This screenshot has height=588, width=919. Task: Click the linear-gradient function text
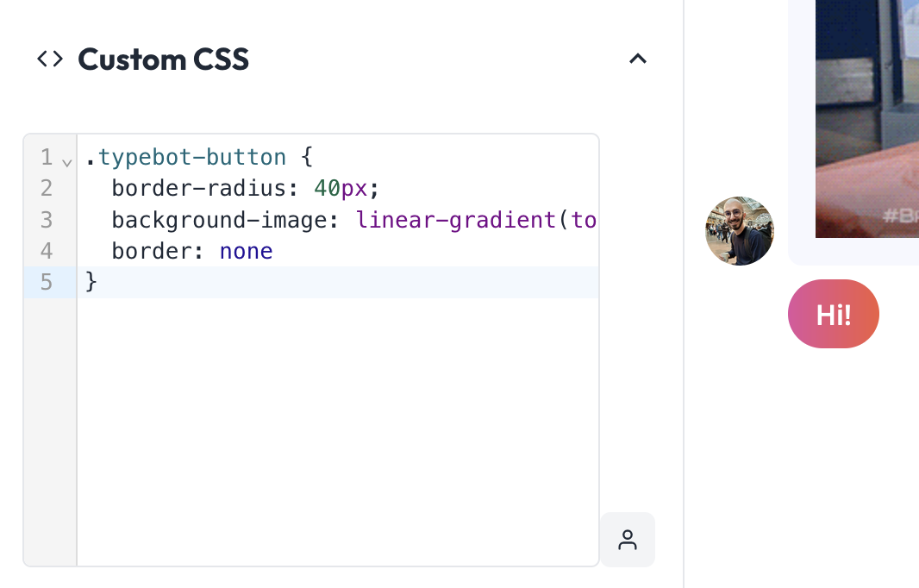456,220
